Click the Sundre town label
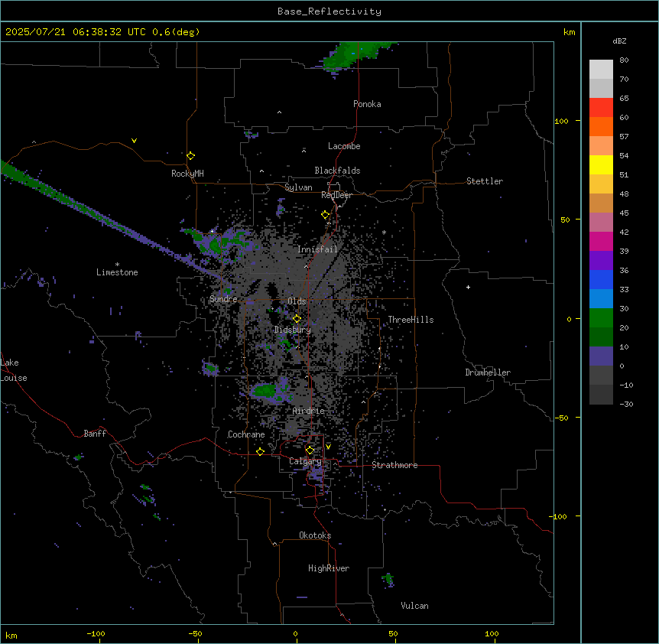 pyautogui.click(x=223, y=299)
